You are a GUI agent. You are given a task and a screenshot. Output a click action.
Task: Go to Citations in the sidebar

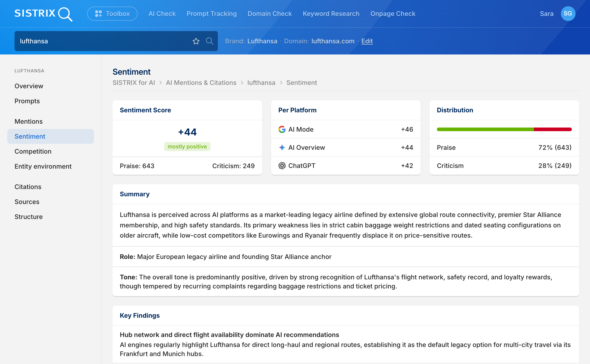(28, 187)
